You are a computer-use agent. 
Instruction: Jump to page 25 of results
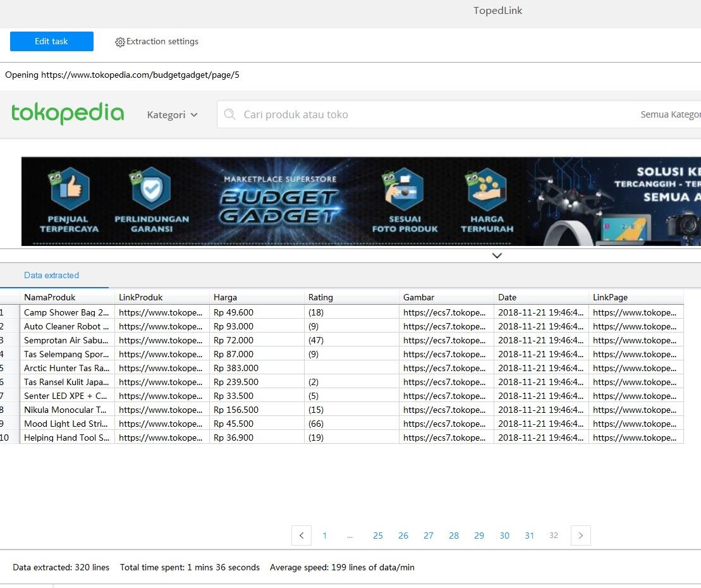(378, 536)
